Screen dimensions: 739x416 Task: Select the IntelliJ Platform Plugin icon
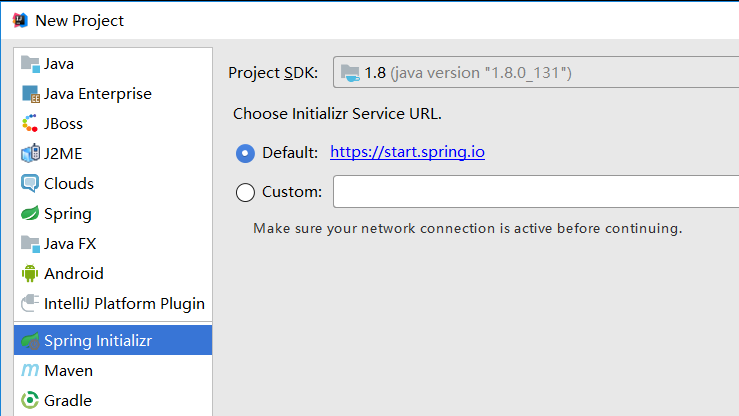30,303
